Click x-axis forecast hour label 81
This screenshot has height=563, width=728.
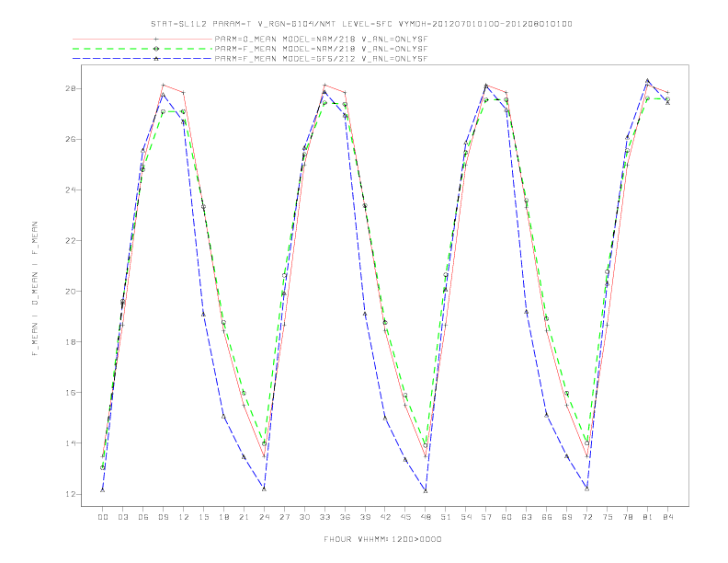pyautogui.click(x=648, y=517)
